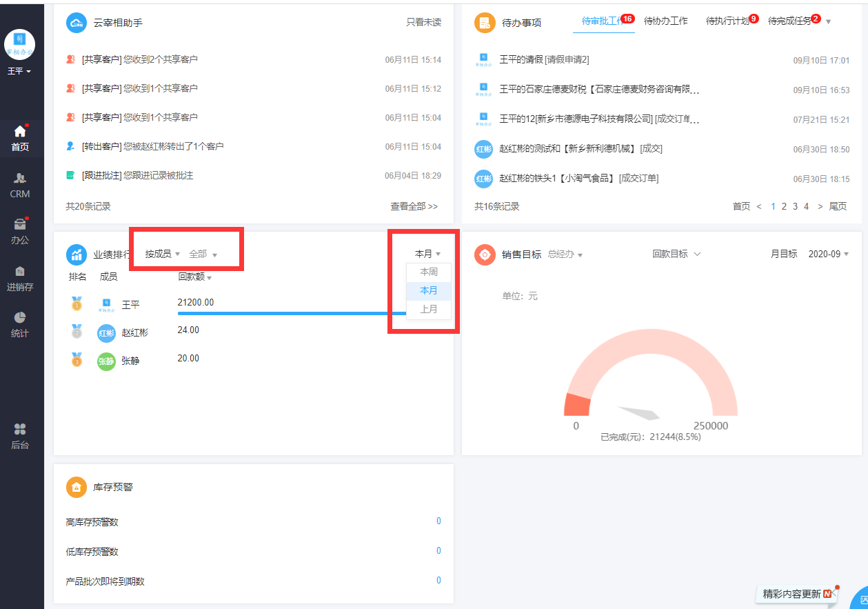
Task: Open 王平的石家庄德麦财税 approval item
Action: coord(599,90)
